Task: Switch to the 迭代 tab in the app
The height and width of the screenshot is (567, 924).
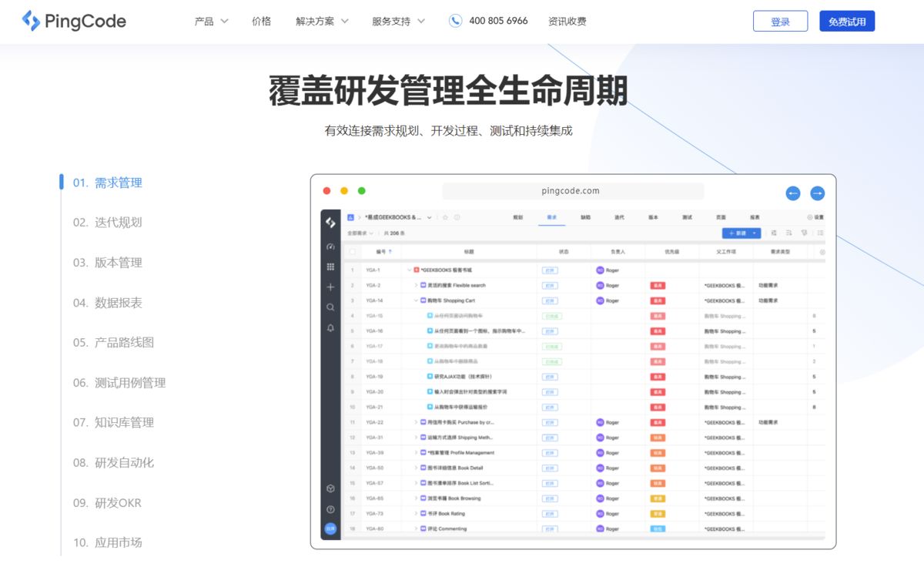Action: [x=620, y=217]
